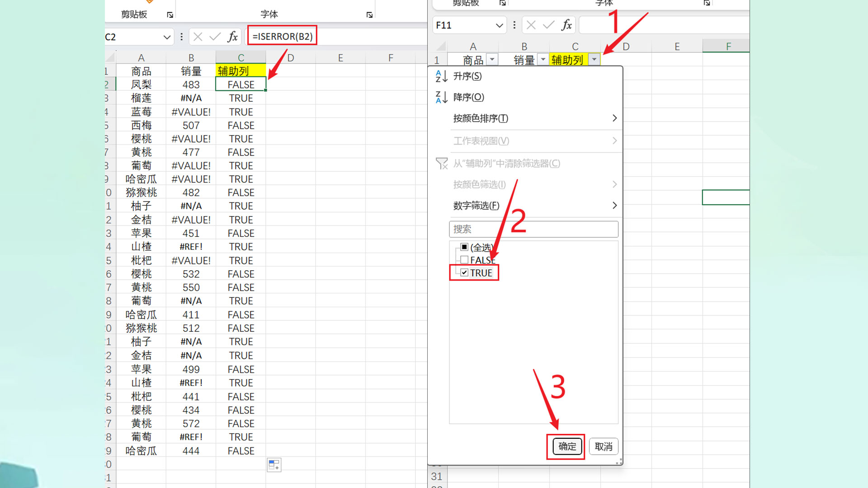Open font dialog launcher in left window
The image size is (868, 488).
(x=369, y=15)
